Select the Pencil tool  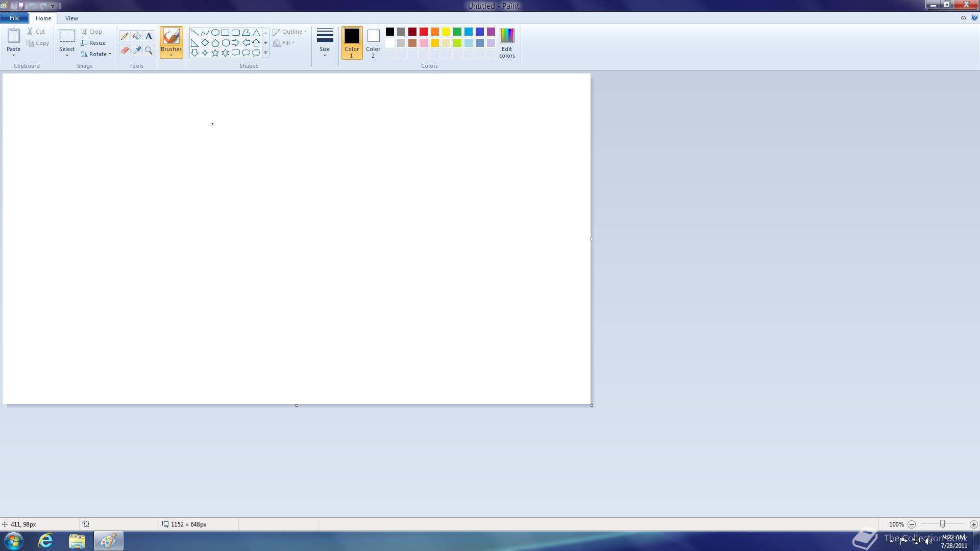point(124,36)
